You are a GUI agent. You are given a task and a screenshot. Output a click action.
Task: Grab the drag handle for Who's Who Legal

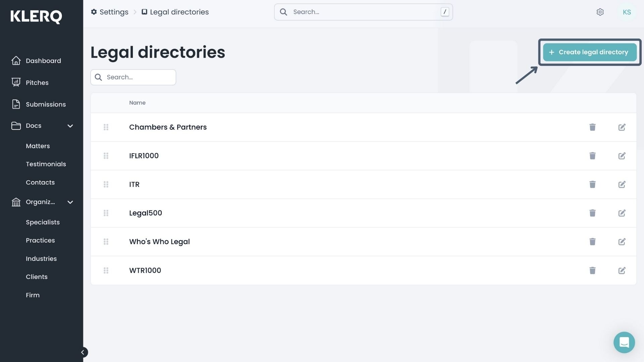[106, 242]
